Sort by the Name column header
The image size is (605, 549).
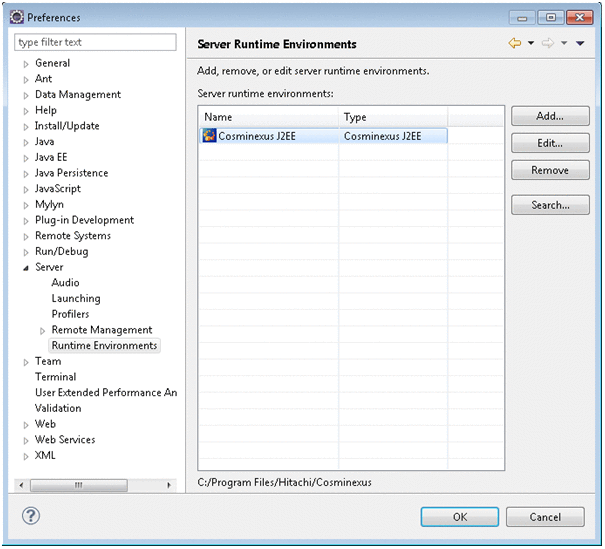coord(268,117)
